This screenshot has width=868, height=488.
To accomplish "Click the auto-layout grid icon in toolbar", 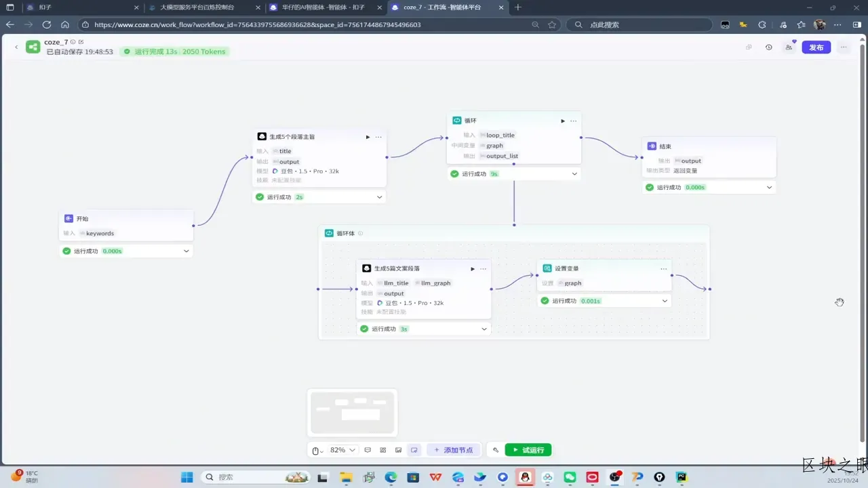I will (383, 450).
